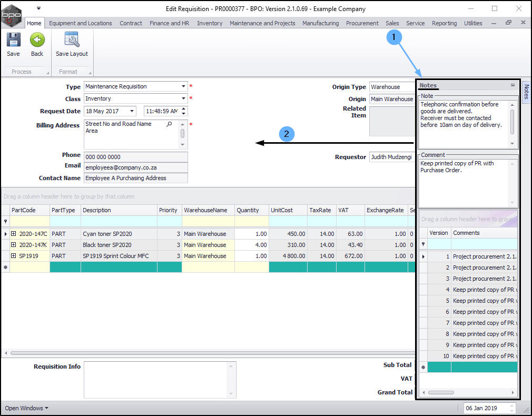Increment the request time spinner
This screenshot has width=532, height=416.
click(x=183, y=108)
